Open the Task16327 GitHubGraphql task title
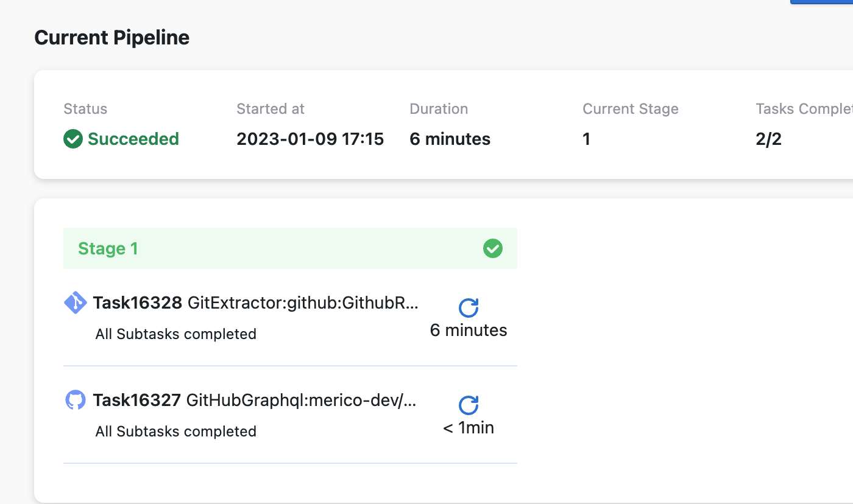The width and height of the screenshot is (853, 504). pyautogui.click(x=255, y=400)
